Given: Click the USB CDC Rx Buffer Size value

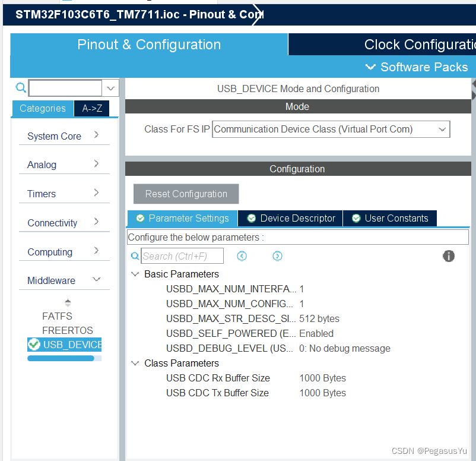Looking at the screenshot, I should (322, 378).
